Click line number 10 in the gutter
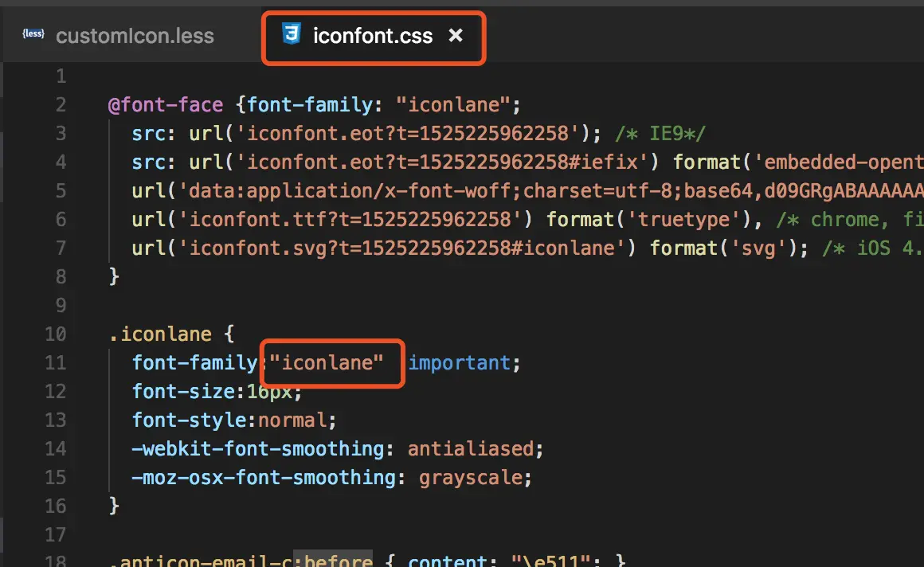The image size is (924, 567). point(56,334)
